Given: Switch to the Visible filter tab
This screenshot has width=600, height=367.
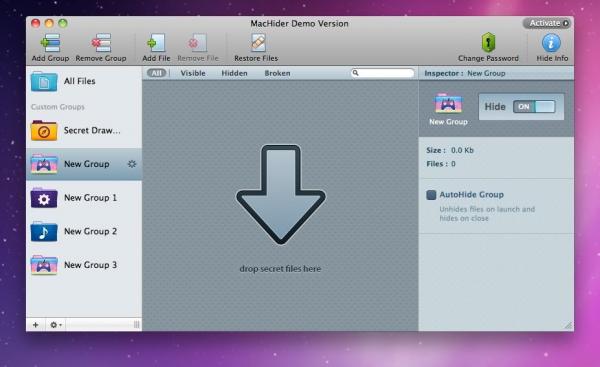Looking at the screenshot, I should (x=193, y=73).
